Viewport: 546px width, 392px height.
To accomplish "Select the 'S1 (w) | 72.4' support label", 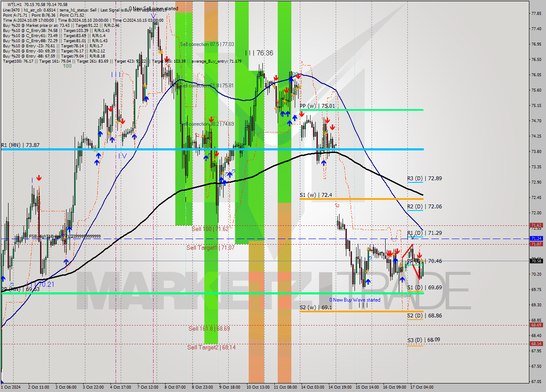I will point(316,195).
